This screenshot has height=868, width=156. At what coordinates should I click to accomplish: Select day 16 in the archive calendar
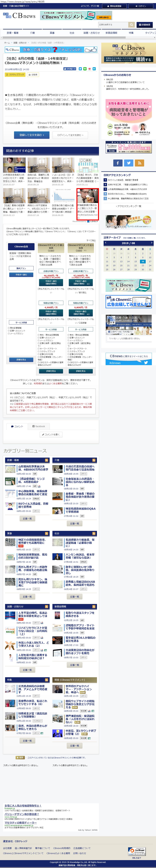(143, 261)
